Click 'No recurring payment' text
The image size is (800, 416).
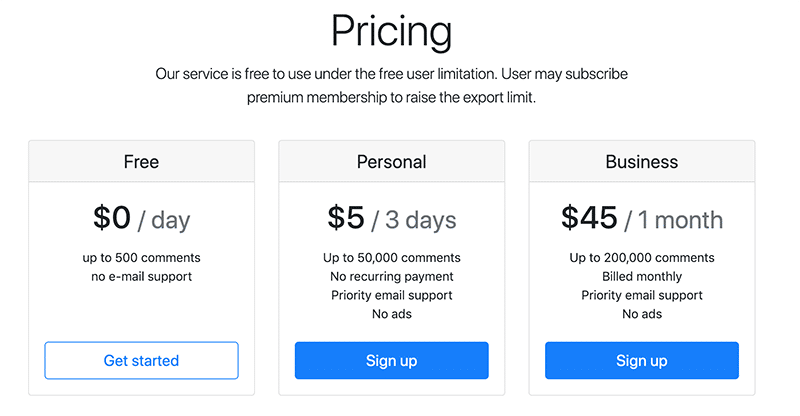(391, 276)
